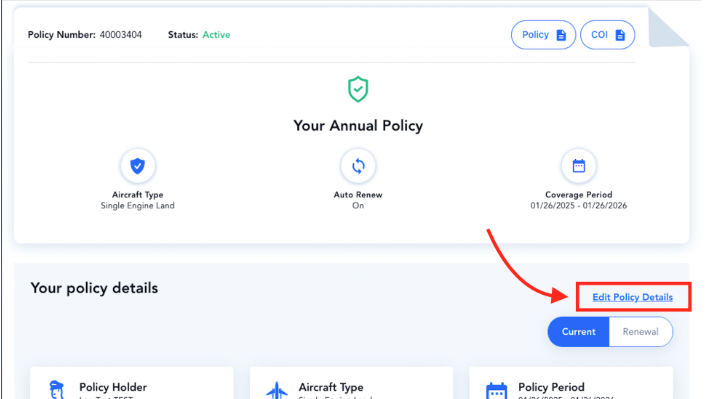Click the Aircraft Type blue shield icon
Image resolution: width=727 pixels, height=399 pixels.
(x=137, y=165)
